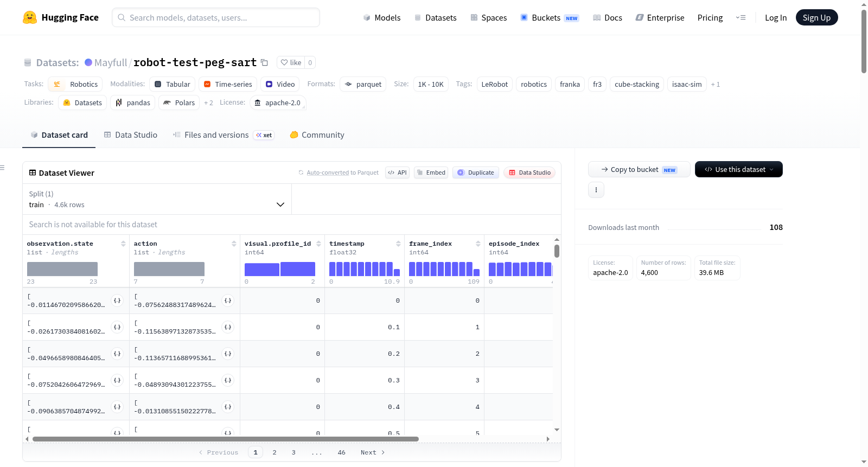Open the Mayfull author link
This screenshot has height=467, width=868.
coord(111,62)
